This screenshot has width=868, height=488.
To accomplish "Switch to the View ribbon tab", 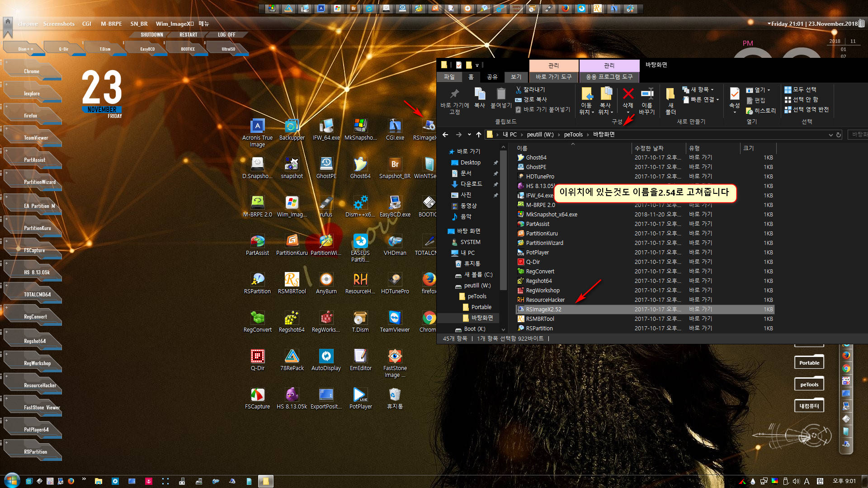I will (516, 77).
